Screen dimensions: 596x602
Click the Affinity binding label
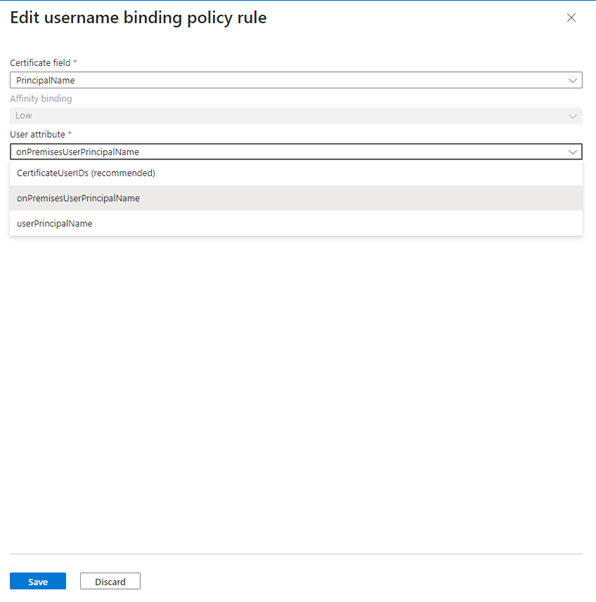(41, 99)
